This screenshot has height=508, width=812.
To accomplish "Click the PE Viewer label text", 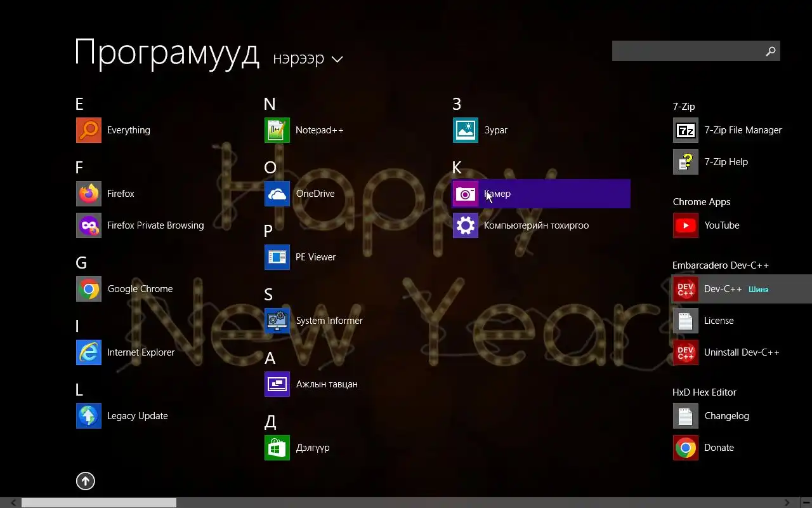I will [316, 257].
